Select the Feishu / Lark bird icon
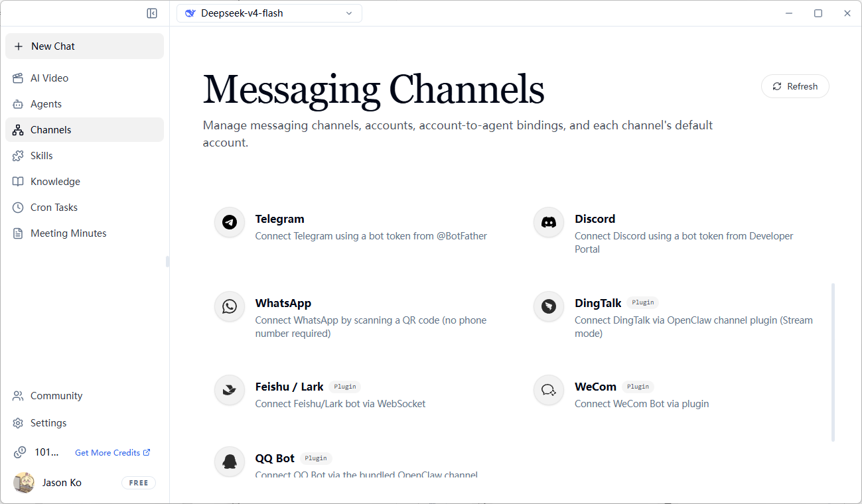 pos(230,390)
